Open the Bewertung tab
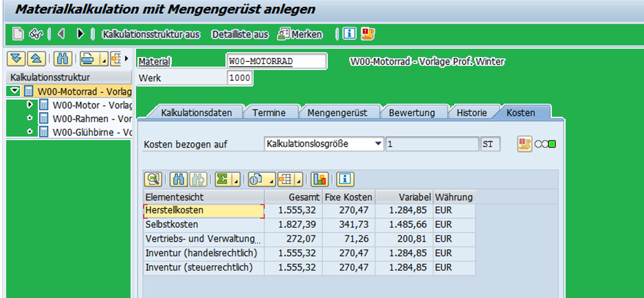Image resolution: width=644 pixels, height=298 pixels. point(412,113)
